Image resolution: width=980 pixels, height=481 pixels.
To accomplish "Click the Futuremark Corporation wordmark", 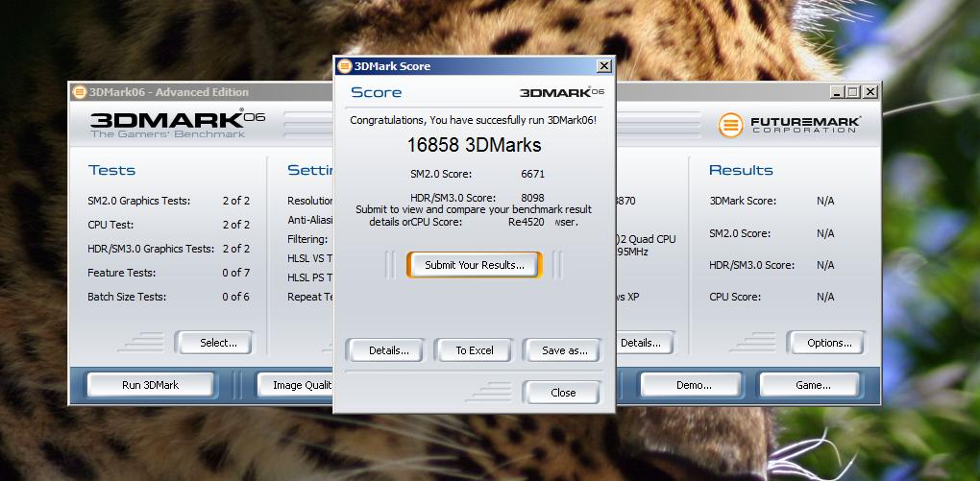I will 806,124.
